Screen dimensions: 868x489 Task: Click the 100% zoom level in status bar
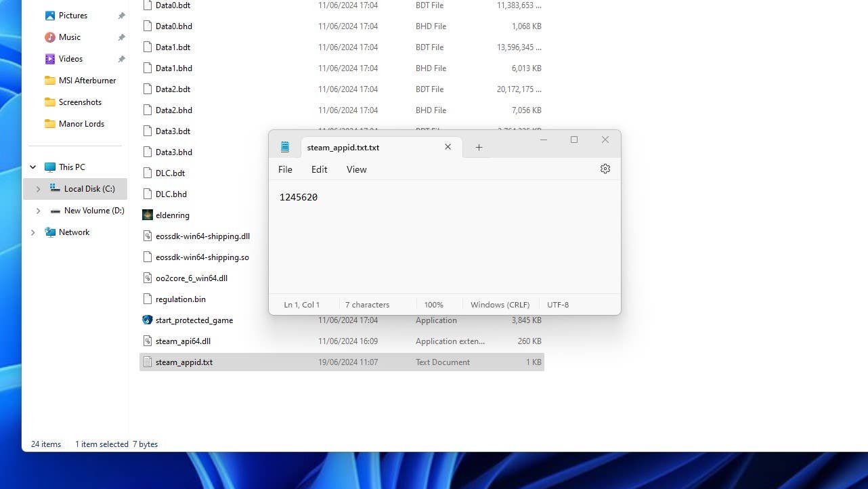pyautogui.click(x=433, y=305)
